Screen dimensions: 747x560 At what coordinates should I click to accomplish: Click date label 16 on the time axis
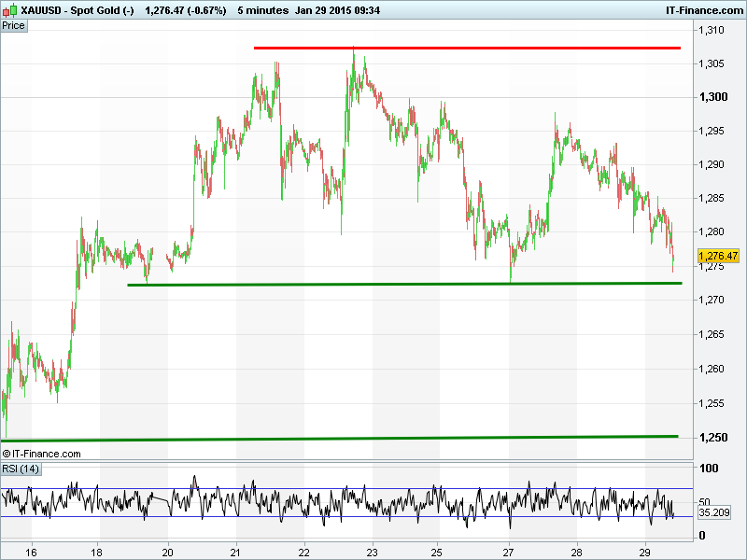pyautogui.click(x=32, y=551)
